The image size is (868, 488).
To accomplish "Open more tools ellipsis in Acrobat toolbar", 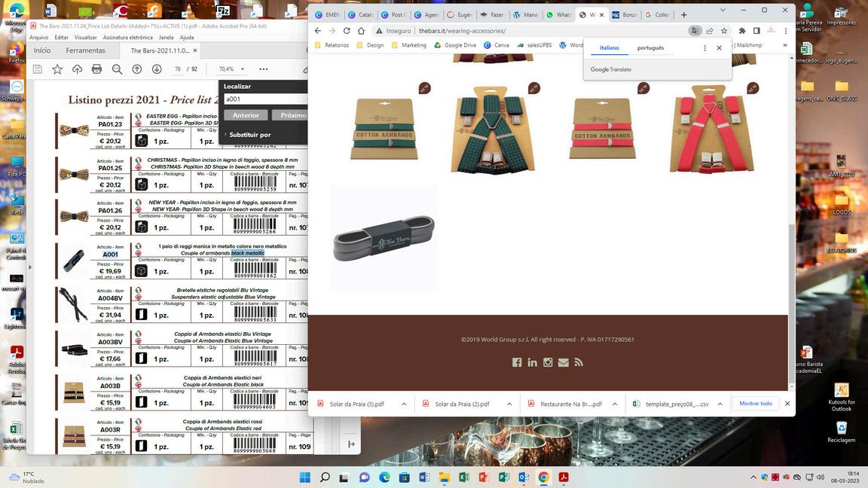I will click(264, 69).
